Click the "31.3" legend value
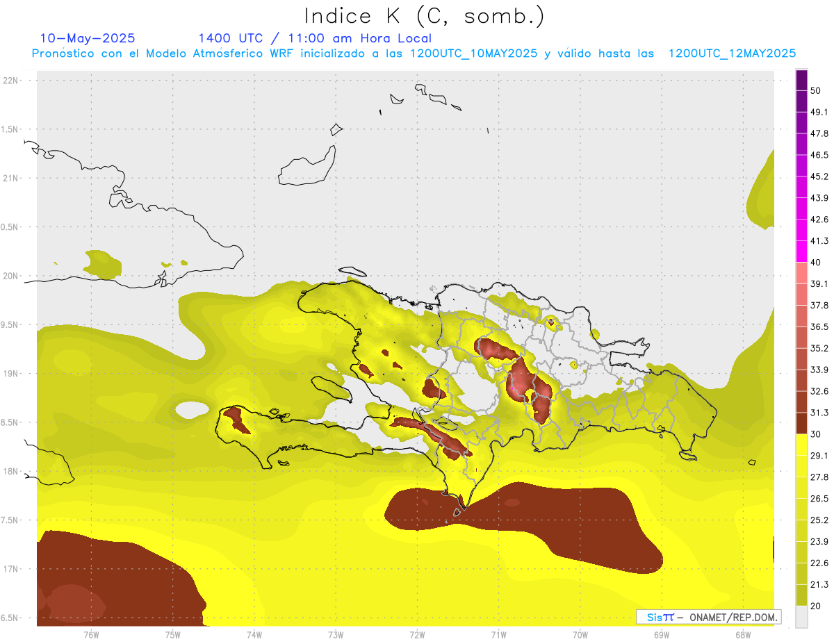 click(819, 413)
